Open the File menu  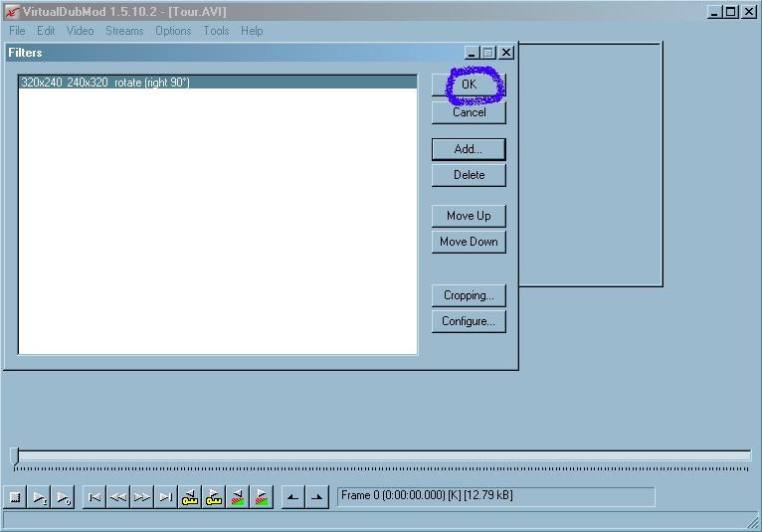click(17, 31)
